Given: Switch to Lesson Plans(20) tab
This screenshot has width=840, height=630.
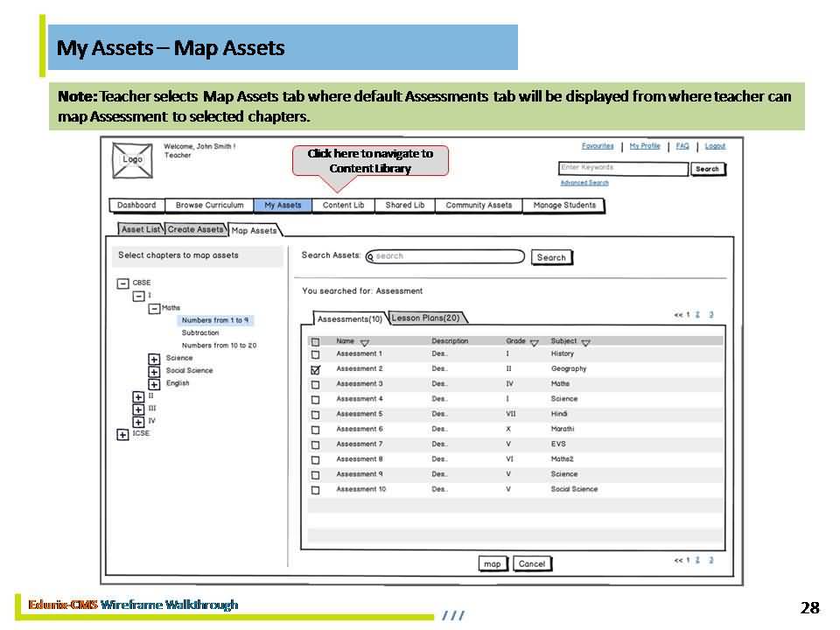Looking at the screenshot, I should [425, 318].
